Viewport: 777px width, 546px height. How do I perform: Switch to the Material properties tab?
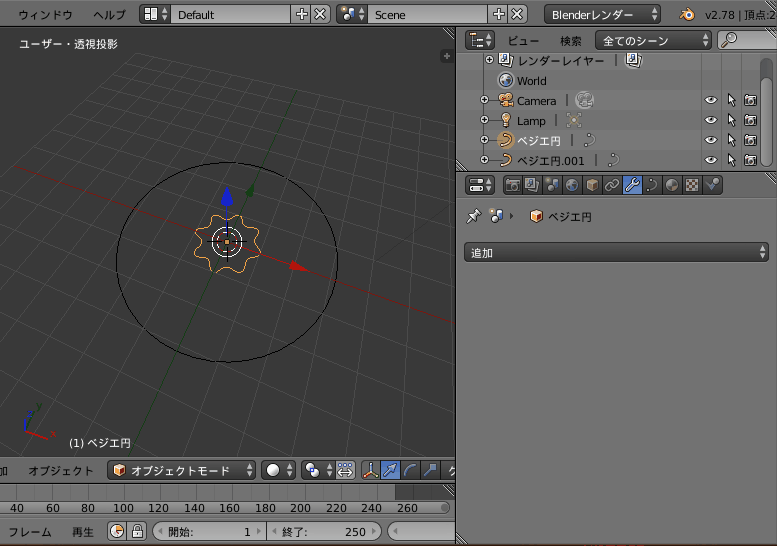coord(671,185)
